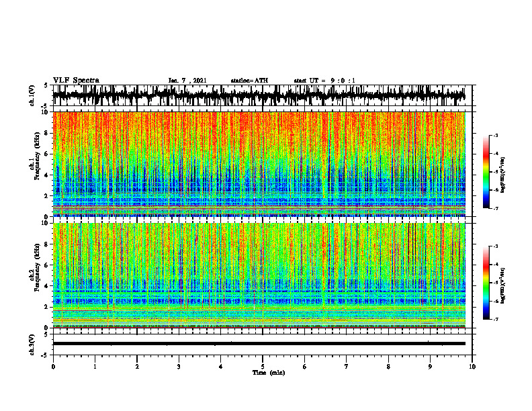Click the '7' tick on the time axis
Screen dimensions: 532x411
(x=347, y=367)
